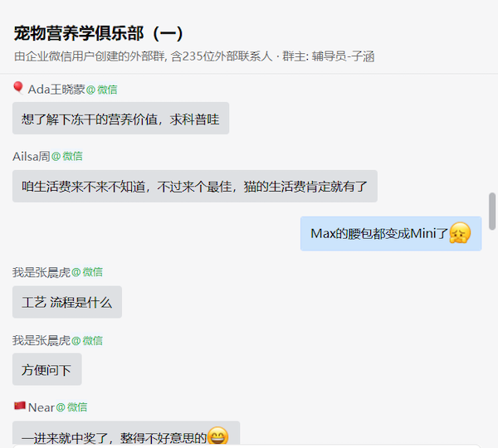The image size is (498, 448).
Task: Click the grinning emoji in Near's message
Action: pos(217,436)
